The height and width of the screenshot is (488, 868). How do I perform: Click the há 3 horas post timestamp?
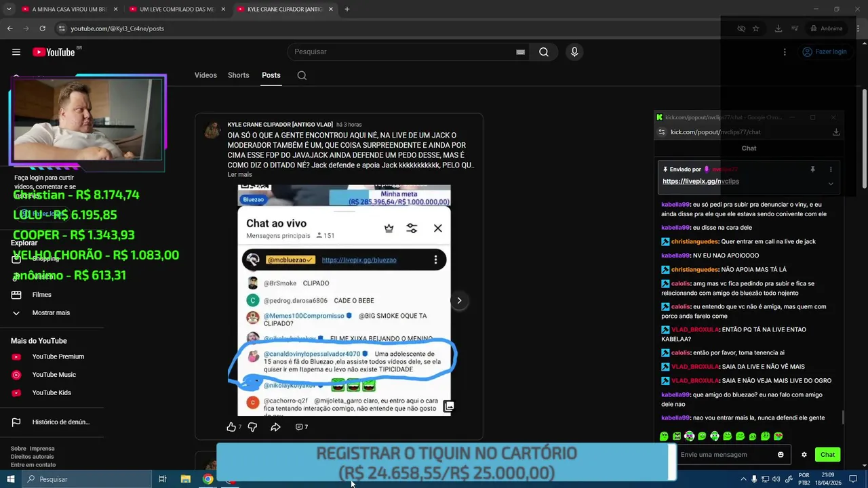(349, 125)
